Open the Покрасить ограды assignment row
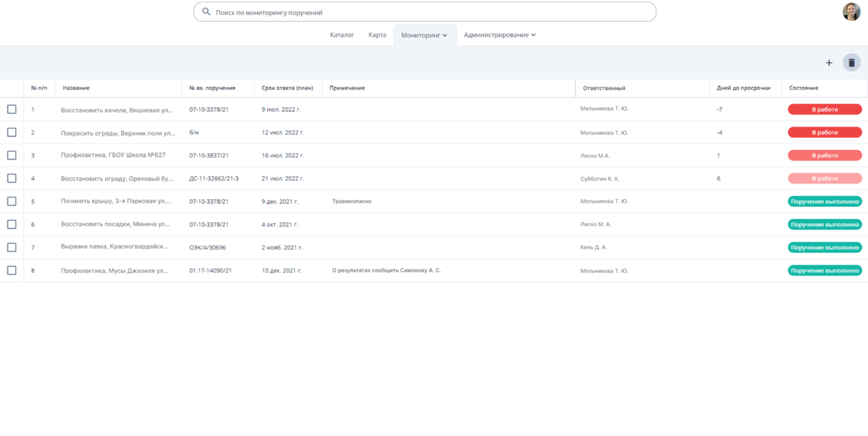868x436 pixels. (x=118, y=133)
